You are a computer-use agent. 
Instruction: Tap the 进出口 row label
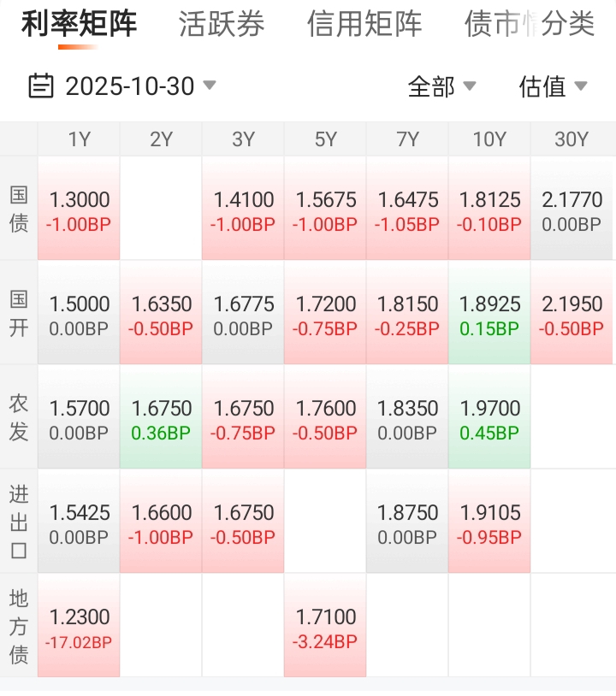[x=19, y=522]
